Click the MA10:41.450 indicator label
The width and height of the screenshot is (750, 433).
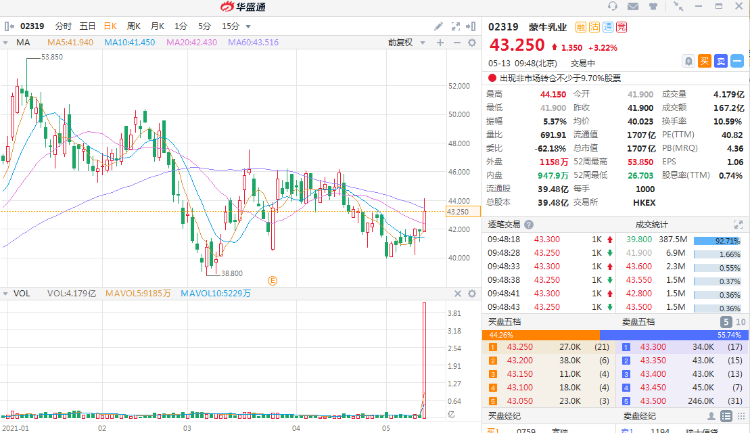pos(130,43)
